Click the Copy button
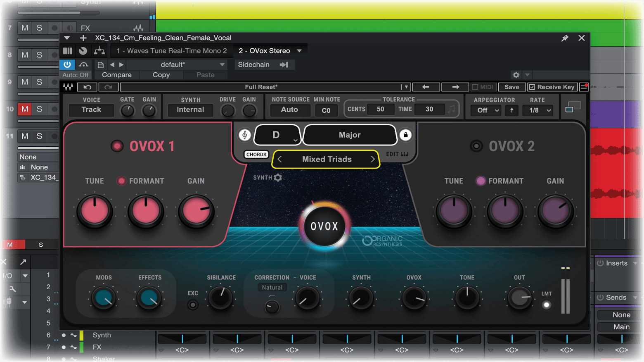Viewport: 644px width, 362px height. point(161,75)
